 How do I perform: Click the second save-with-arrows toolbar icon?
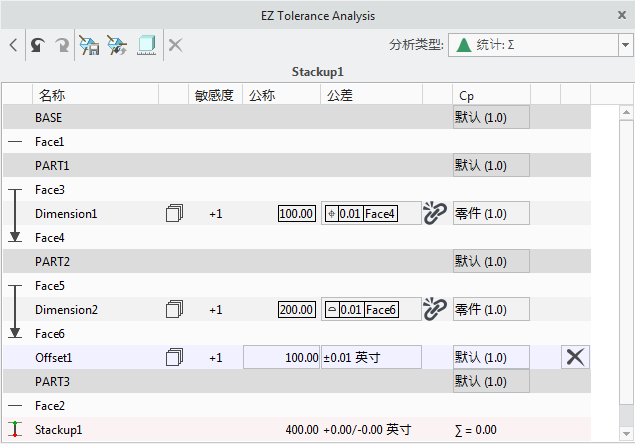[x=117, y=45]
